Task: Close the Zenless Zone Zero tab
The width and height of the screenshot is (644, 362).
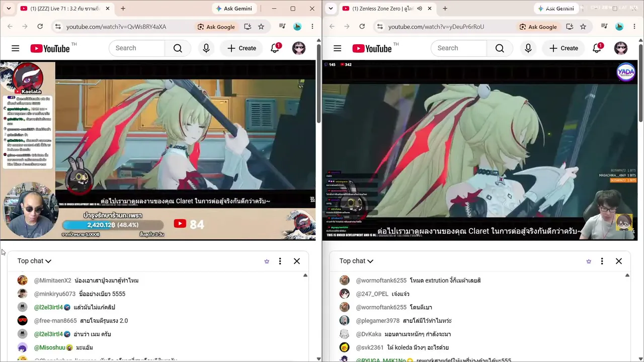Action: (x=430, y=9)
